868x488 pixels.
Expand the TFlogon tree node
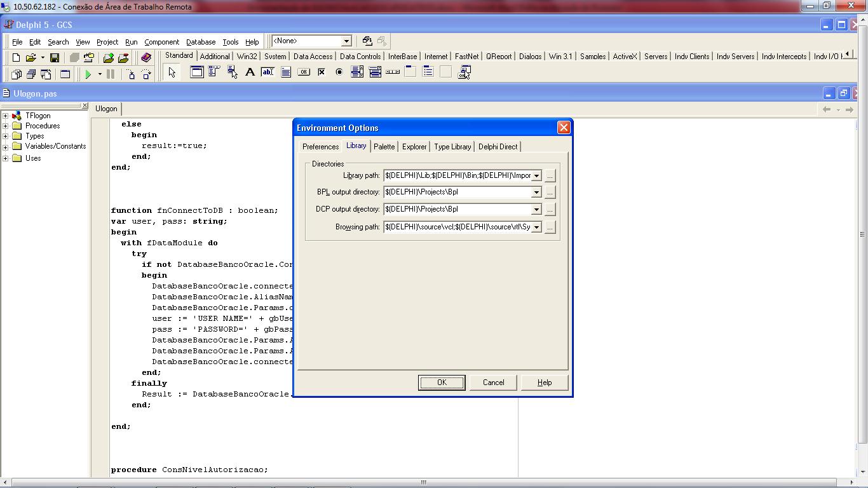(x=6, y=116)
